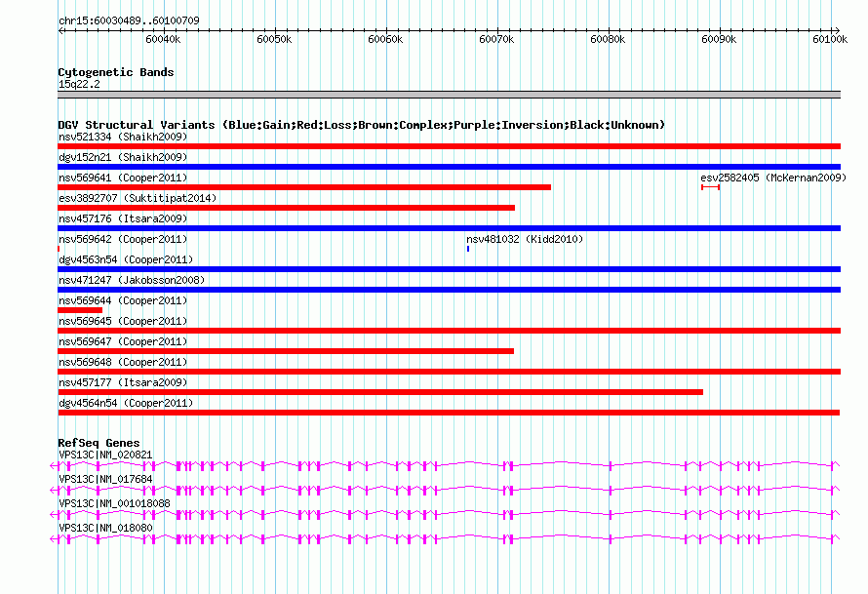Select the red nsv569647 loss bar
The image size is (868, 594).
(x=286, y=351)
